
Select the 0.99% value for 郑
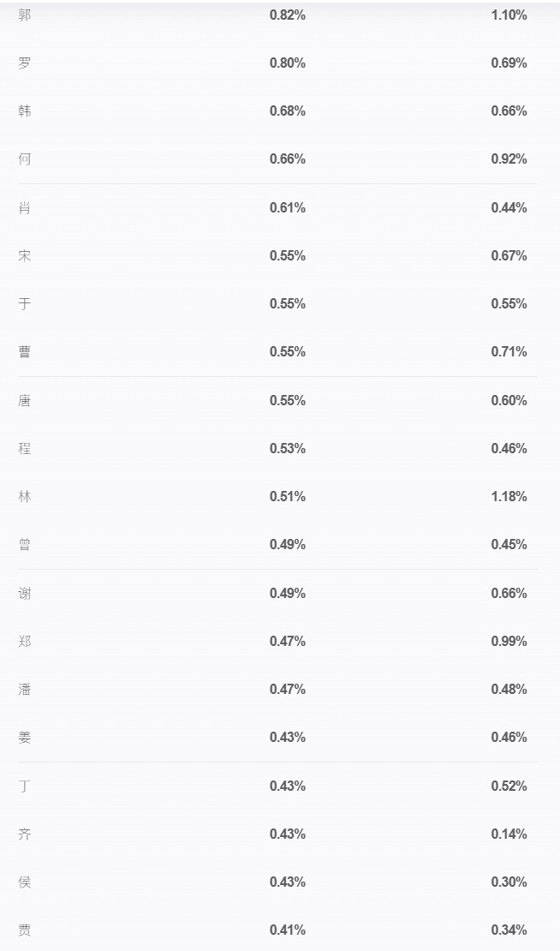509,641
